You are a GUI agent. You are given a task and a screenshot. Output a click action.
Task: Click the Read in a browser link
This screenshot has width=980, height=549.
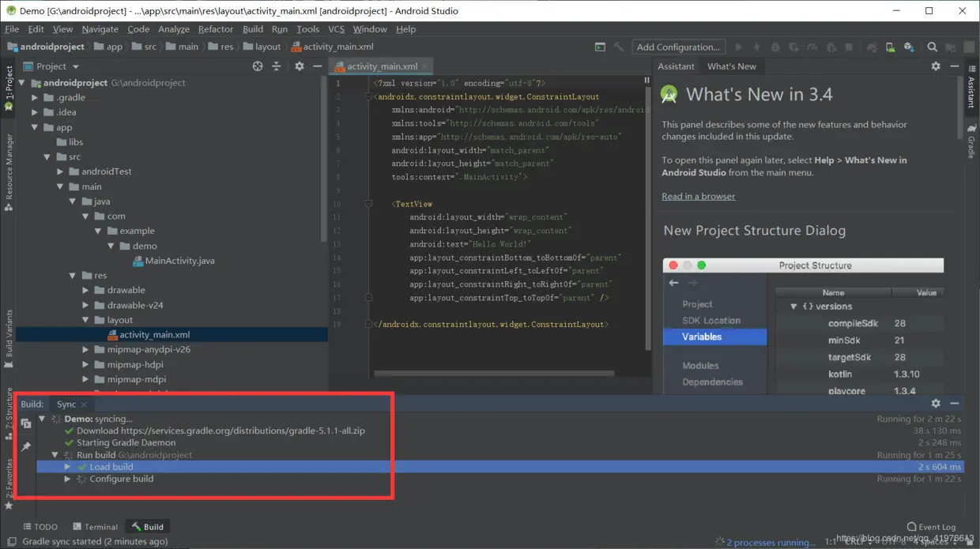click(699, 197)
